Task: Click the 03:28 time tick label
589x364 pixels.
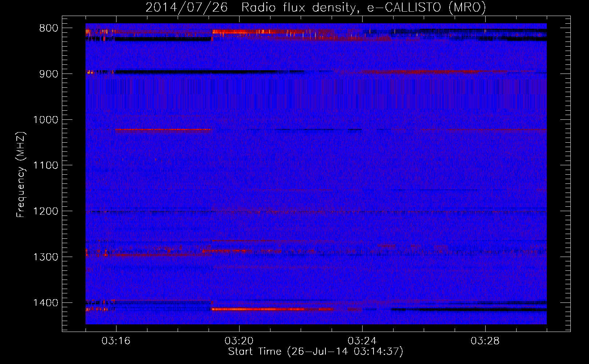Action: pyautogui.click(x=485, y=341)
